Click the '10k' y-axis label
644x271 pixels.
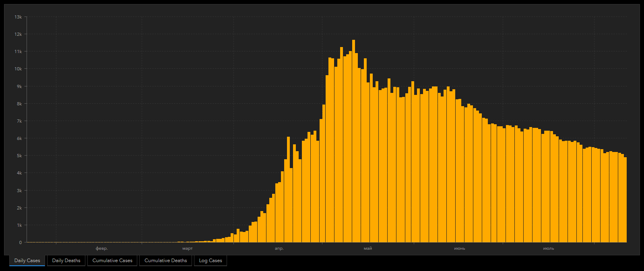(18, 69)
